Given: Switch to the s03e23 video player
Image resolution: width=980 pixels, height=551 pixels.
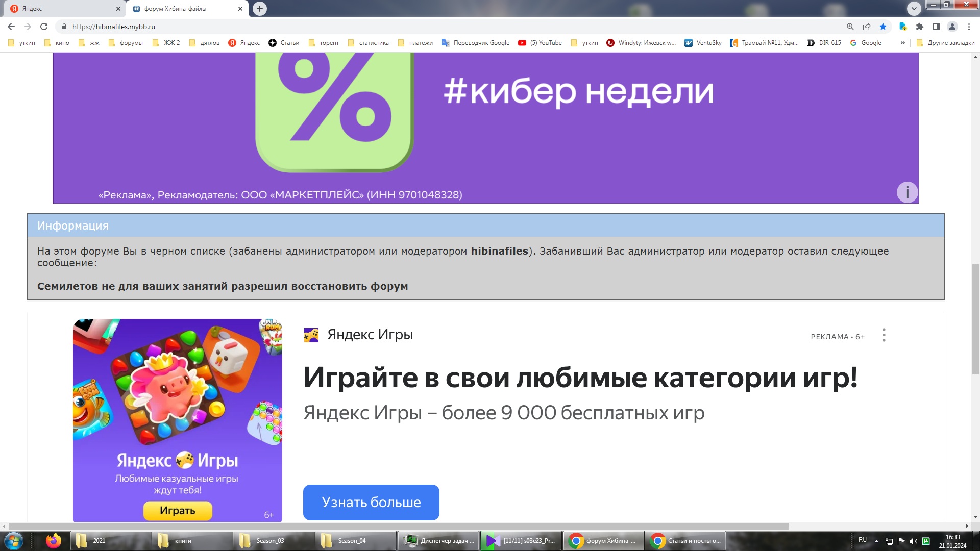Looking at the screenshot, I should tap(521, 541).
